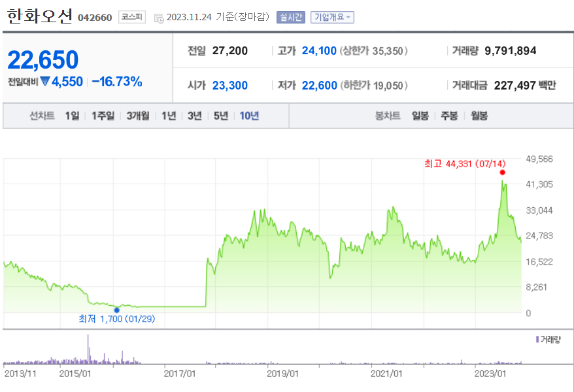Click the 거래량 volume legend marker
This screenshot has height=392, width=574.
click(x=537, y=340)
